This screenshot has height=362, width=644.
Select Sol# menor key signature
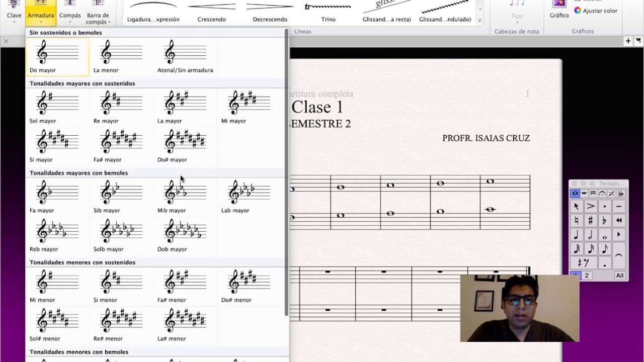click(57, 325)
